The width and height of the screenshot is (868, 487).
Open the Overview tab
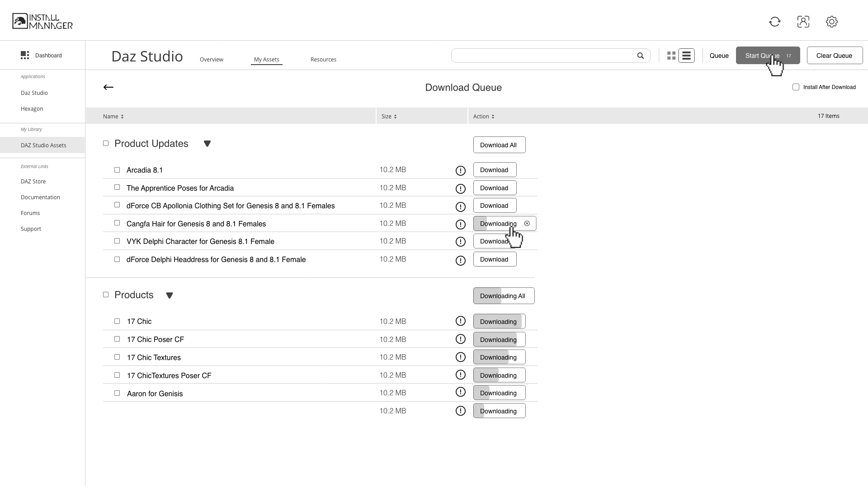pos(211,60)
